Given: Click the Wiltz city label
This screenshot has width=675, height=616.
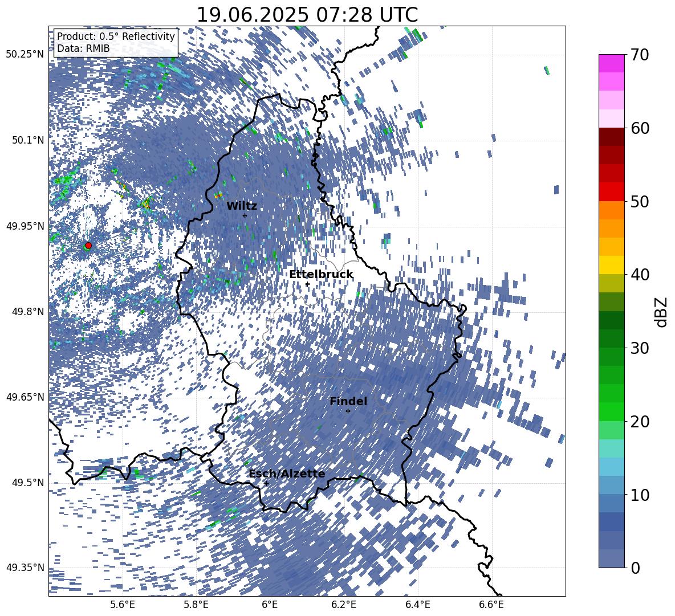Looking at the screenshot, I should tap(242, 206).
